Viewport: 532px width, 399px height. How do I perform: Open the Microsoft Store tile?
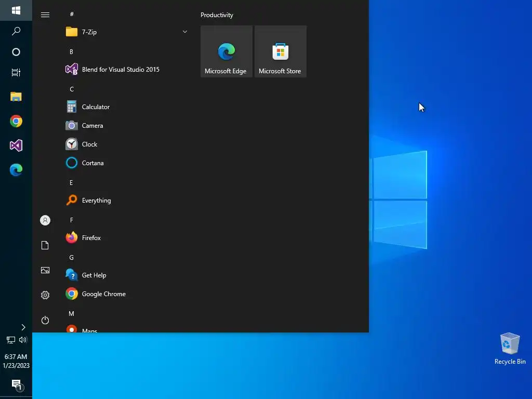tap(281, 51)
